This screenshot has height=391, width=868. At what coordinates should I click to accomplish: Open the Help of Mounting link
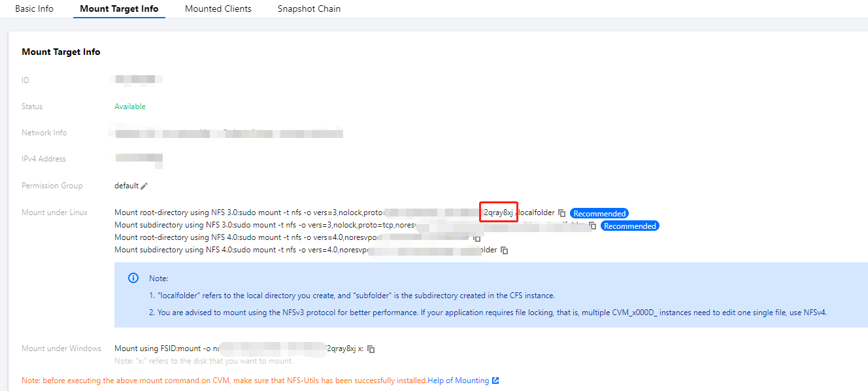click(x=458, y=381)
